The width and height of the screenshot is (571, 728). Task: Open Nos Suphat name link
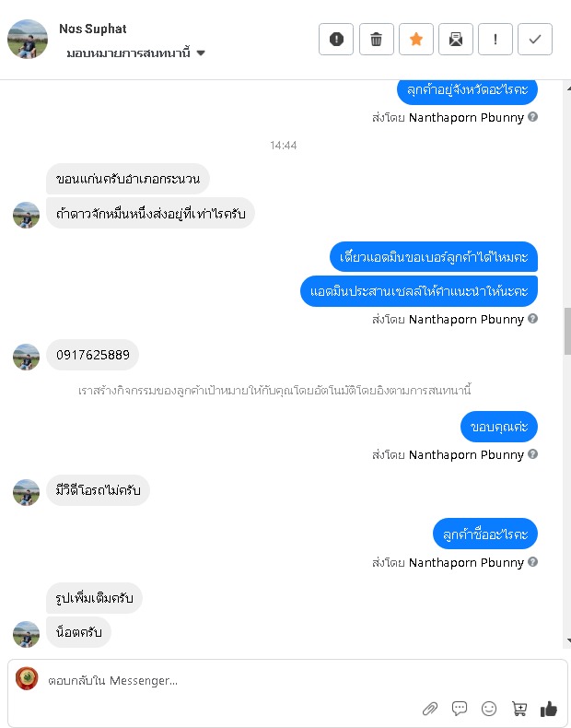click(93, 29)
